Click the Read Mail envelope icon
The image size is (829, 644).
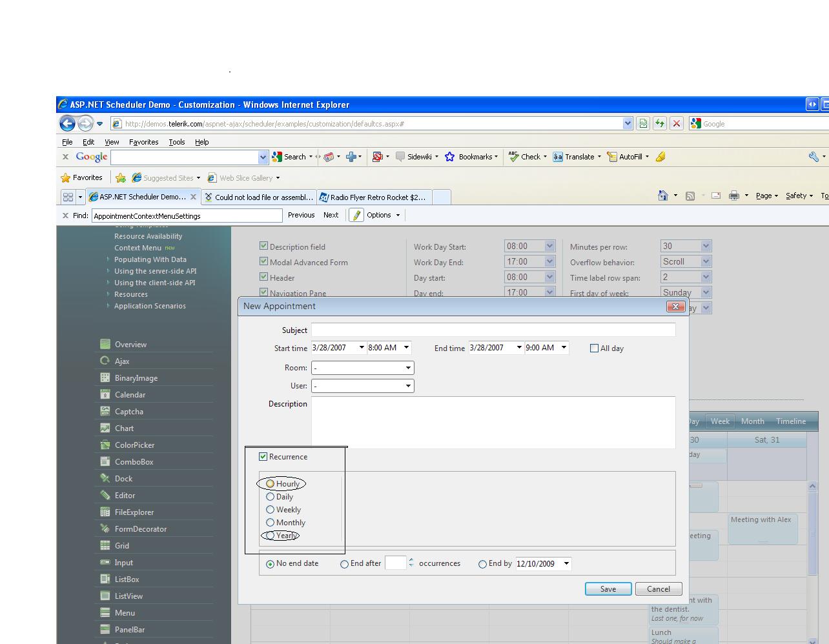(716, 196)
